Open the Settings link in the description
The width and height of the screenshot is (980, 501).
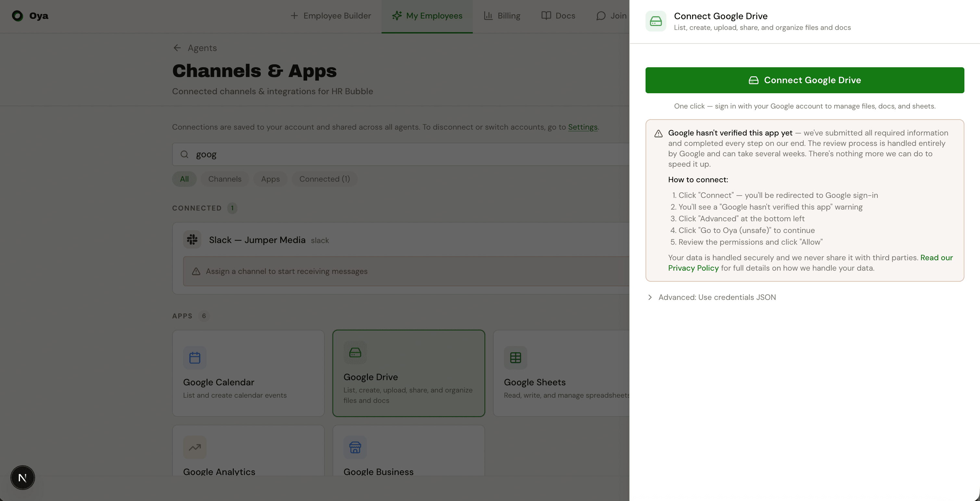(x=583, y=127)
